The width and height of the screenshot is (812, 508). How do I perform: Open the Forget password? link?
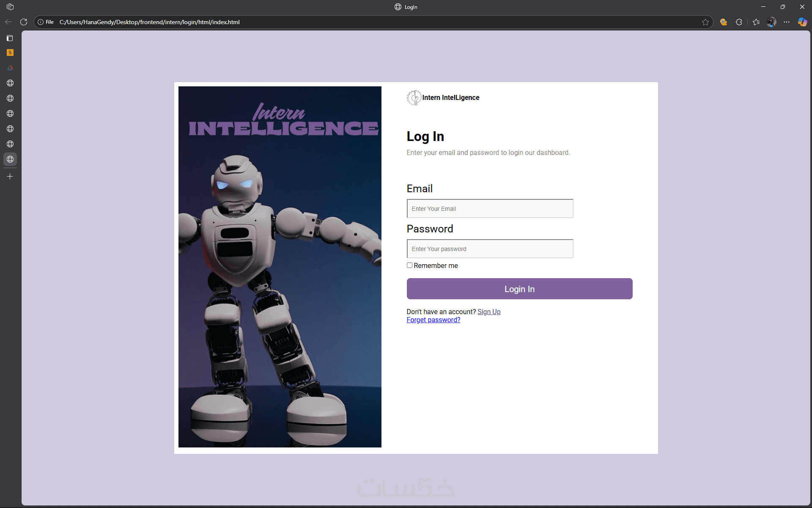click(x=433, y=320)
